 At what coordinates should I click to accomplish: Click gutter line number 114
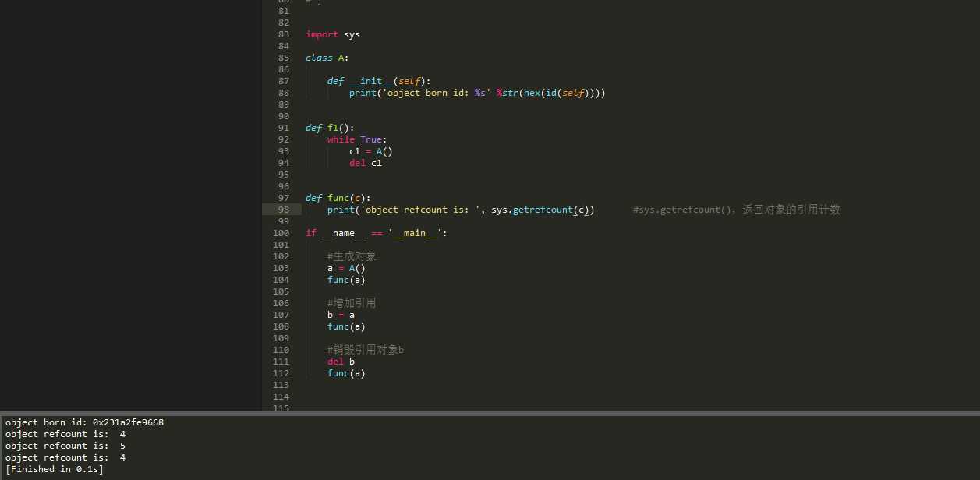point(281,397)
